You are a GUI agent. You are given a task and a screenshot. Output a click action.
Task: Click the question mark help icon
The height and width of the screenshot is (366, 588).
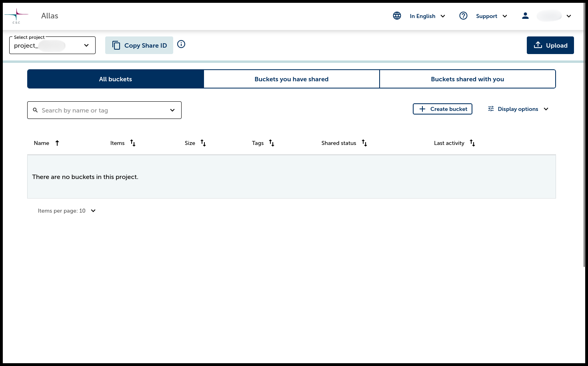(x=463, y=16)
